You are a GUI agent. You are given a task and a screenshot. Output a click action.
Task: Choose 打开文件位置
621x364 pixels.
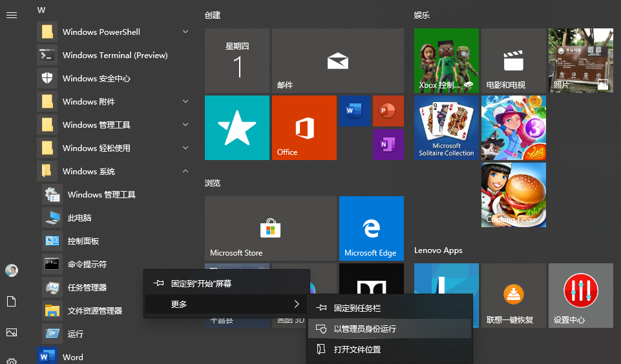[390, 349]
